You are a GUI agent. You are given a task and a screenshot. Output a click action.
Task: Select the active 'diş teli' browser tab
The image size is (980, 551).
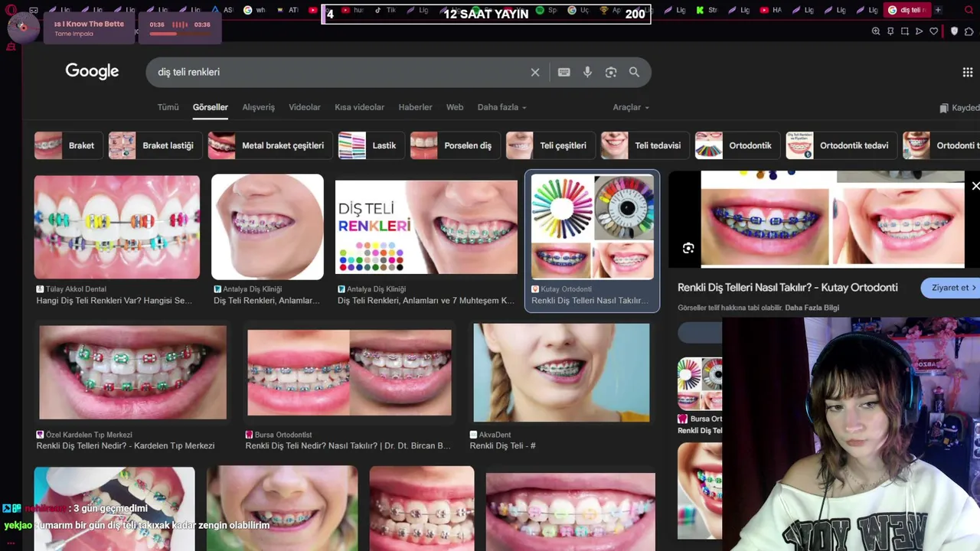point(907,10)
